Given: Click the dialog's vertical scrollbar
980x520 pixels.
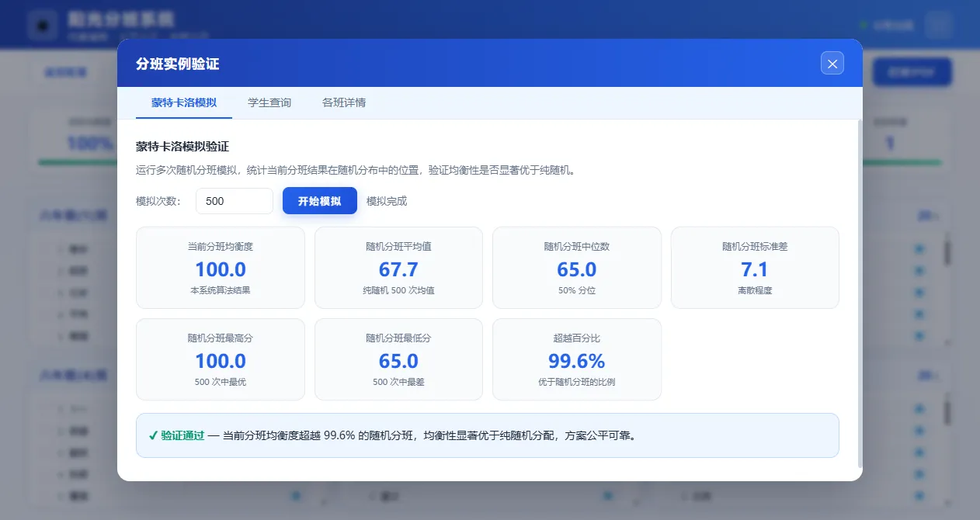Looking at the screenshot, I should pos(859,293).
